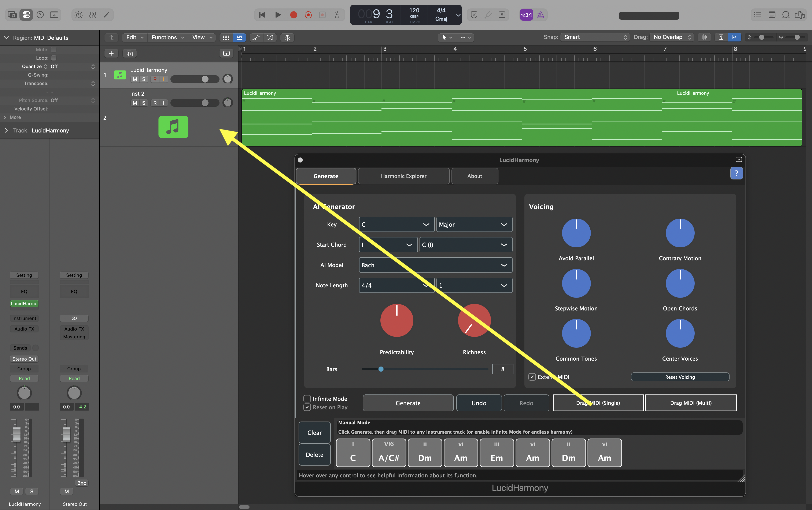Toggle the metronome click icon
The height and width of the screenshot is (510, 812).
541,15
